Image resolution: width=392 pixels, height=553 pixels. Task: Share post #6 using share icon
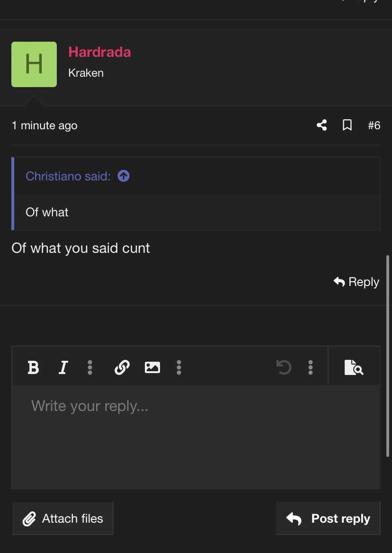(321, 125)
